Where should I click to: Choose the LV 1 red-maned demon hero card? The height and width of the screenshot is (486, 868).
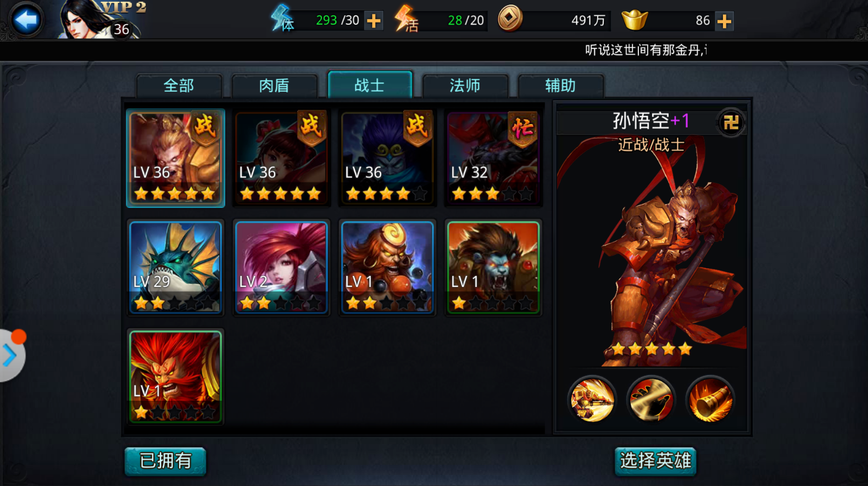coord(175,377)
